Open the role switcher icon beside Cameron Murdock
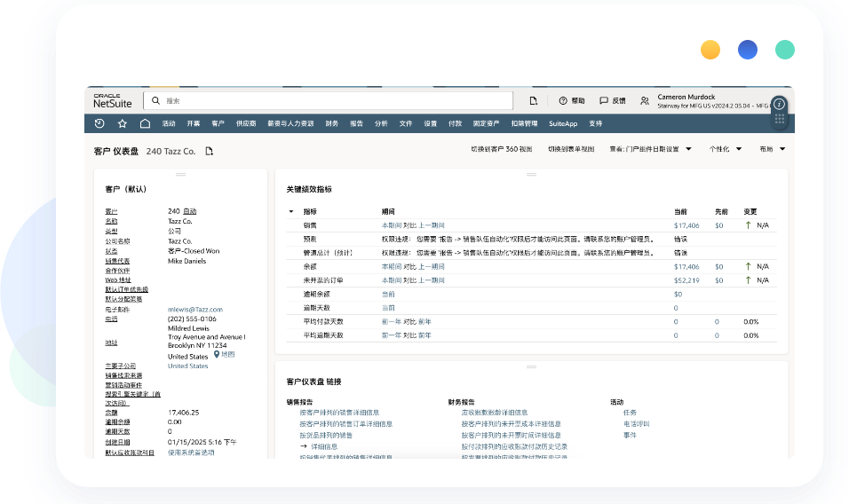The height and width of the screenshot is (504, 849). (644, 101)
